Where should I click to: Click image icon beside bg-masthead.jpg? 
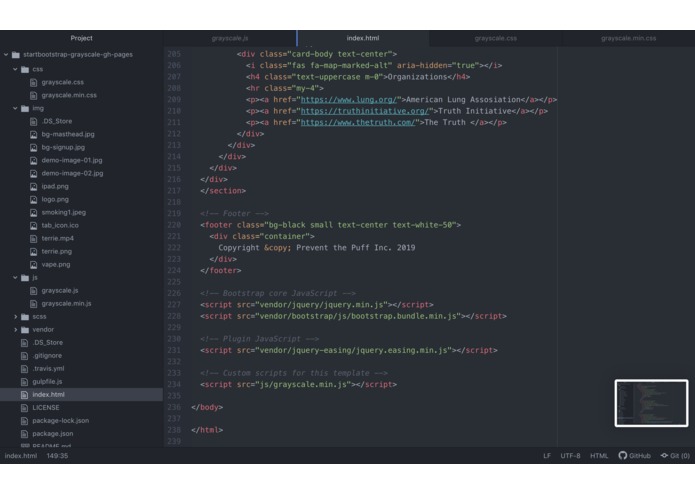[33, 134]
